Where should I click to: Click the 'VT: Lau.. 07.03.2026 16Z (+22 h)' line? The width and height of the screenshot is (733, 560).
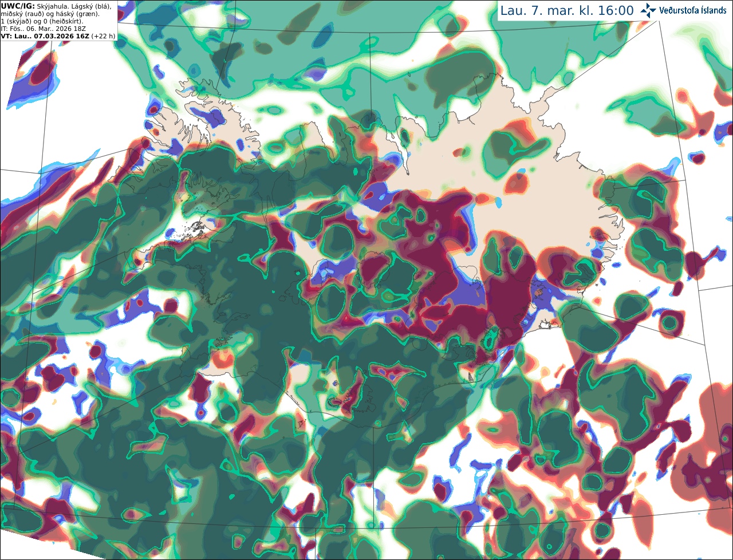click(58, 36)
